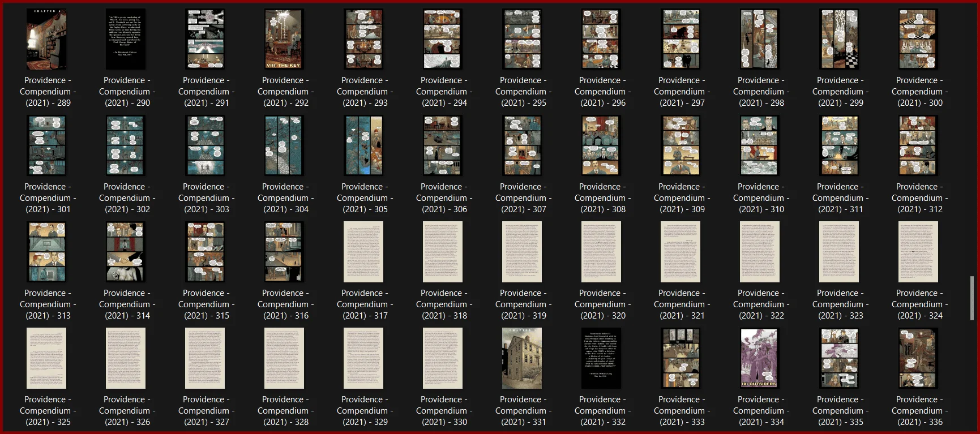Click file name text 'Providence - Compendium - (2021) - 331'
Screen dimensions: 980x434
pyautogui.click(x=524, y=411)
